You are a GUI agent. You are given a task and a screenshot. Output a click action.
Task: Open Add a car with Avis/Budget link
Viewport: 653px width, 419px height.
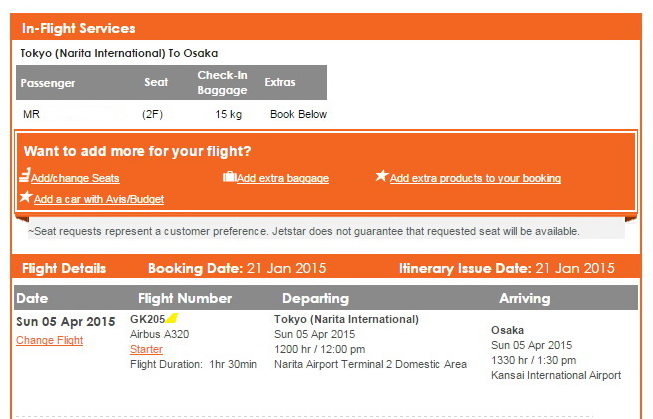pyautogui.click(x=99, y=199)
